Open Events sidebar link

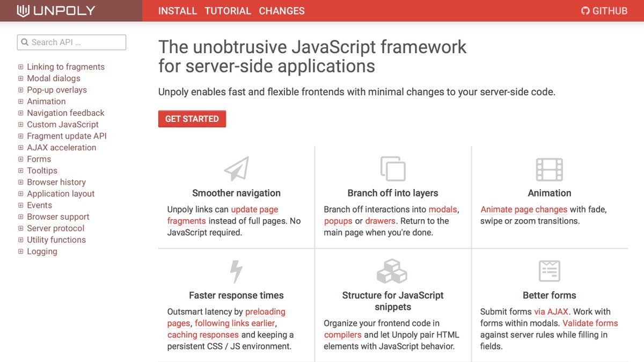click(40, 205)
